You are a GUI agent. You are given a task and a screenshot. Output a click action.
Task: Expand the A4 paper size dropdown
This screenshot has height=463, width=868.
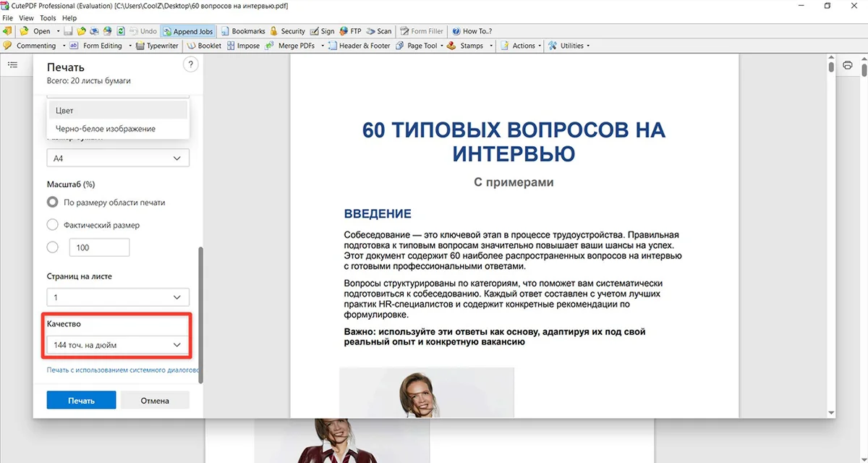click(x=118, y=158)
